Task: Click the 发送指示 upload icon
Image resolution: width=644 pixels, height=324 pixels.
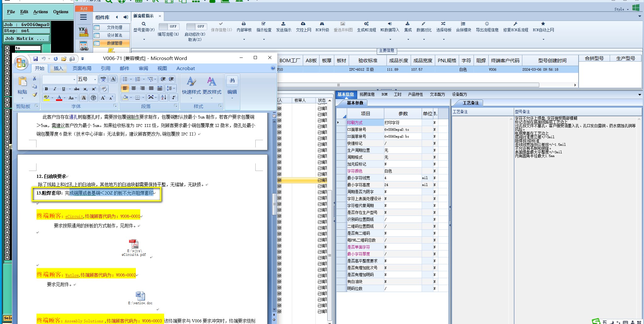Action: click(283, 24)
